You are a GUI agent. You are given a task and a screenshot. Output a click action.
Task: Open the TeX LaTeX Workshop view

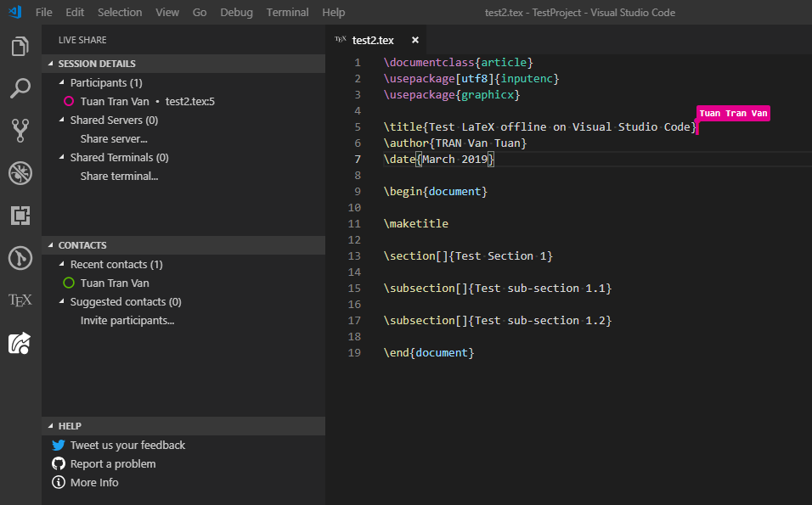[x=20, y=300]
